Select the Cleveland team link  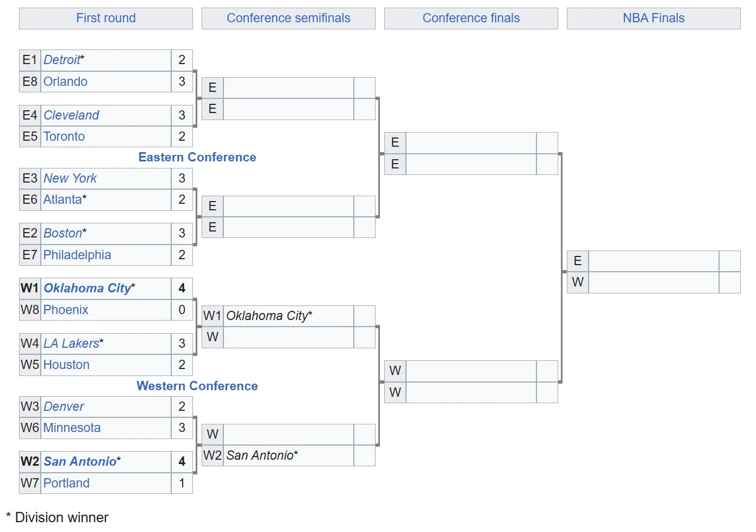71,115
